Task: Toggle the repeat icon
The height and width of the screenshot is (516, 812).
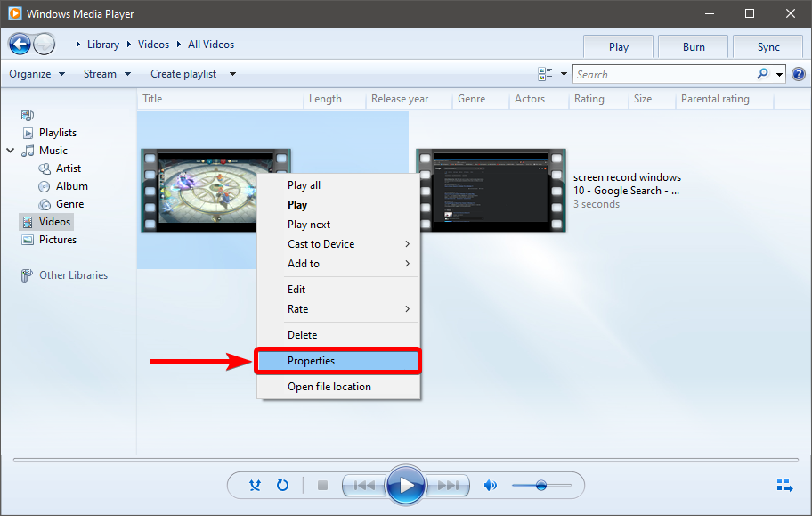Action: click(x=282, y=486)
